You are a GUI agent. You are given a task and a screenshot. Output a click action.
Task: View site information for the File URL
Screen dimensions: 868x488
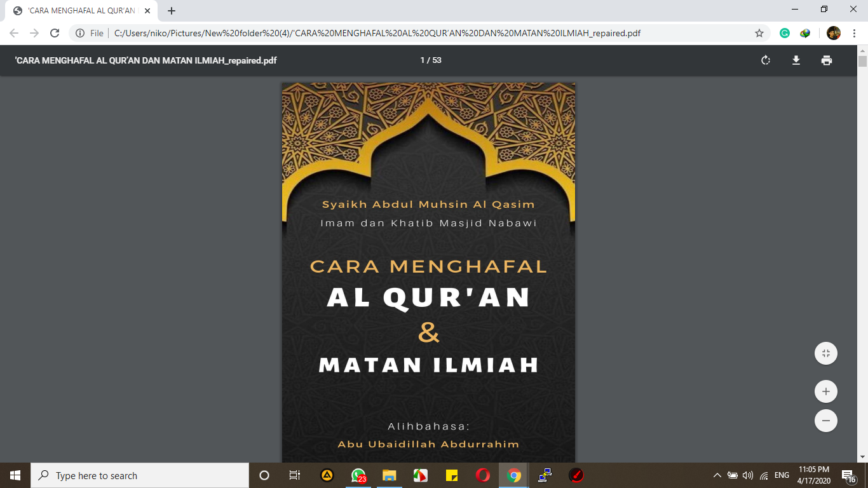point(88,33)
